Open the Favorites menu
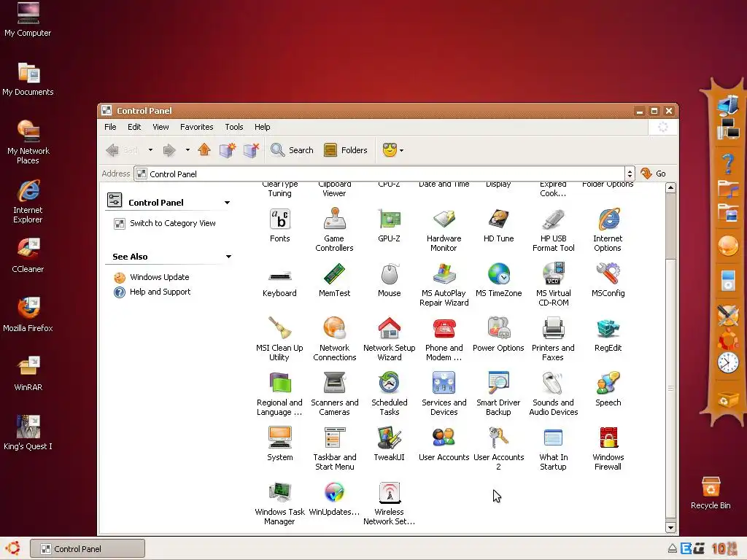The image size is (747, 560). click(196, 127)
